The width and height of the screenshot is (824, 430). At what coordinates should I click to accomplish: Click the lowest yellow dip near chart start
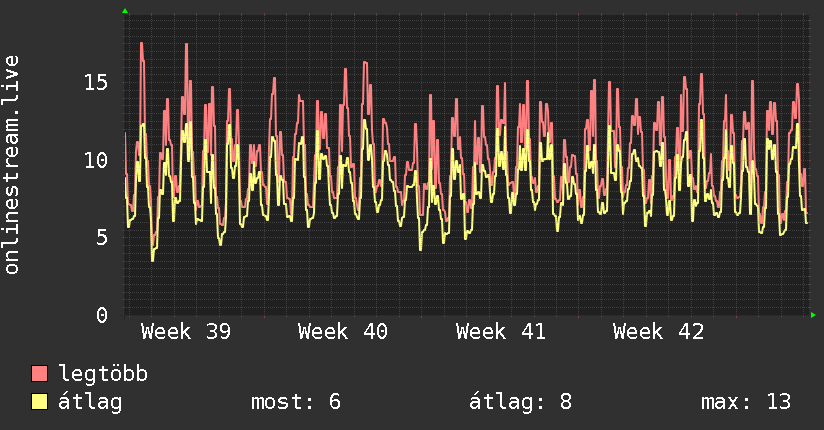coord(152,260)
